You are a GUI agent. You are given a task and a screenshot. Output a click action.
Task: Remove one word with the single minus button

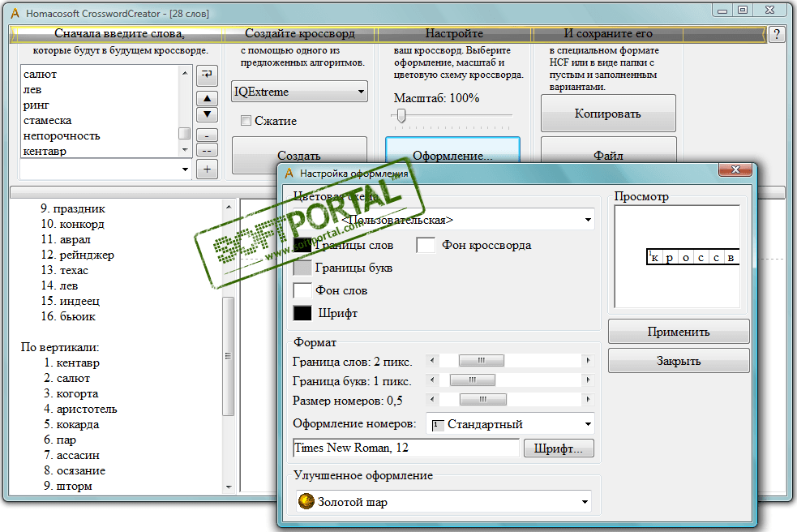click(207, 135)
